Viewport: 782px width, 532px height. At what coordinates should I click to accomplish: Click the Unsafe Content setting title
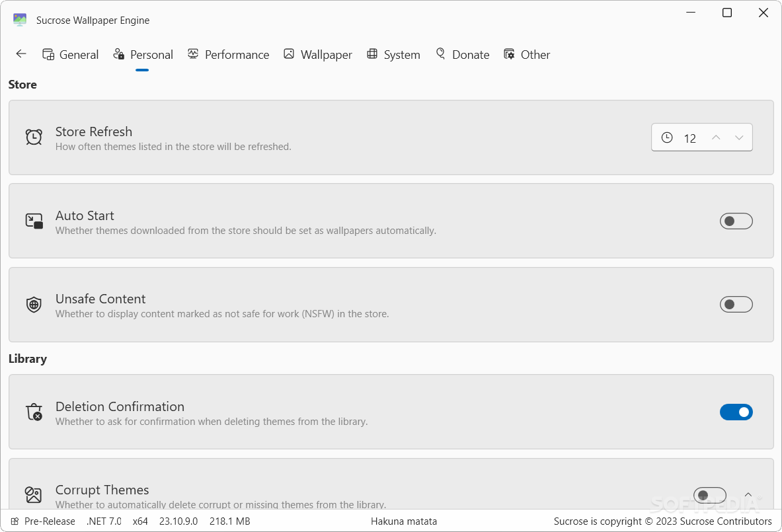click(x=100, y=299)
